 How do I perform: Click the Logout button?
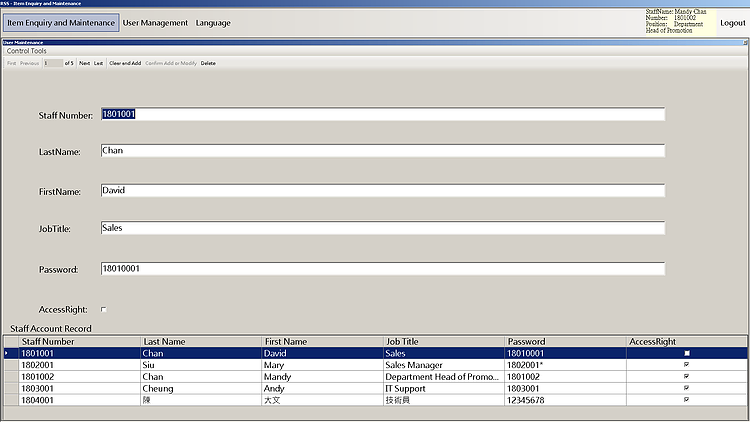(732, 23)
